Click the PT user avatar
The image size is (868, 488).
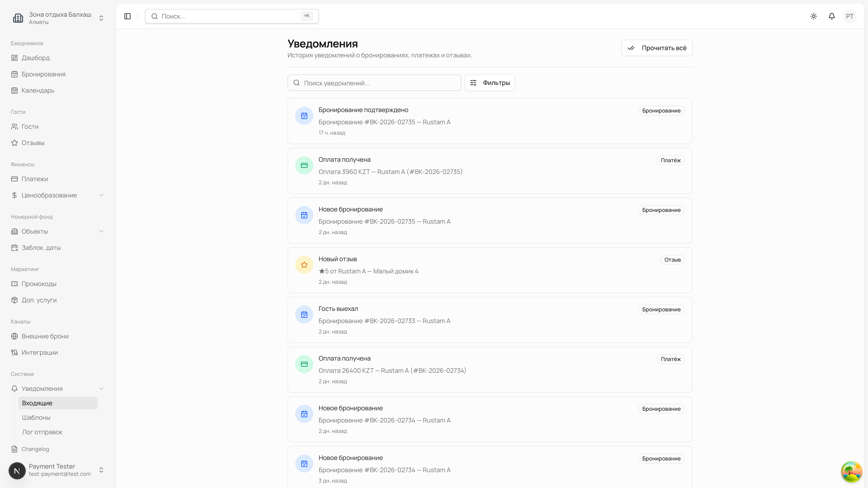(x=849, y=16)
